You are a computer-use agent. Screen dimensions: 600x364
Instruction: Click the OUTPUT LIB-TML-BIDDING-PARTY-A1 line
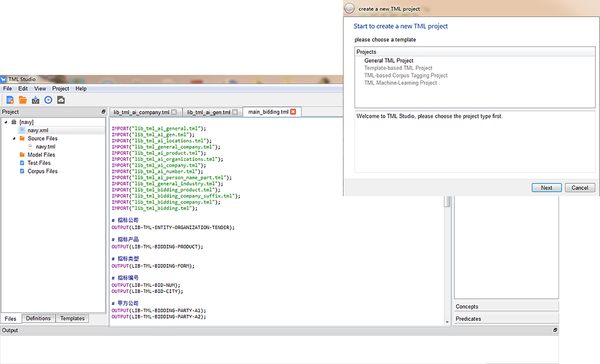(x=159, y=311)
